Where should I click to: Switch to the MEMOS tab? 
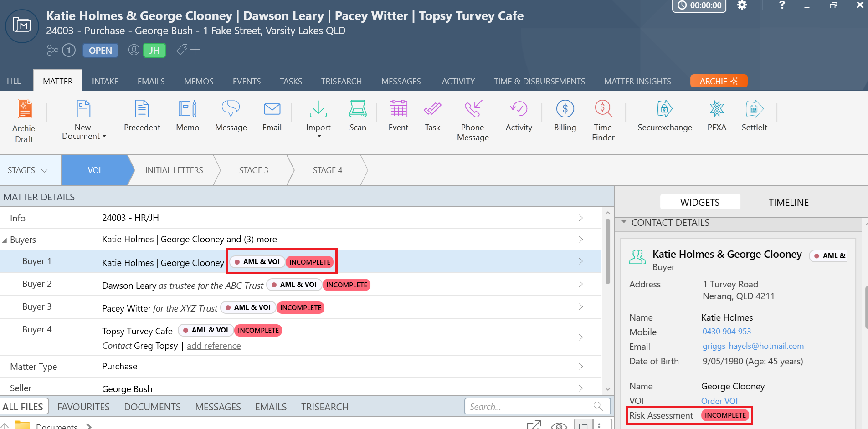click(x=199, y=81)
